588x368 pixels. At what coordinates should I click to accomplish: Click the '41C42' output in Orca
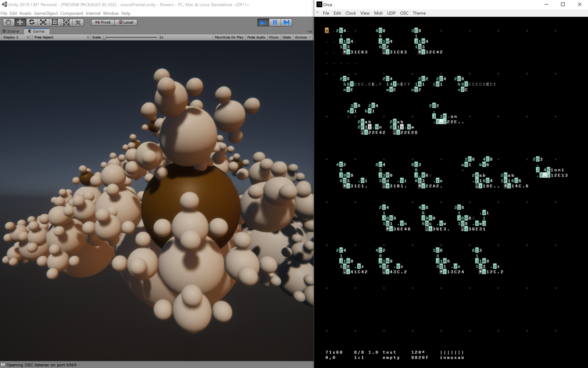[359, 272]
